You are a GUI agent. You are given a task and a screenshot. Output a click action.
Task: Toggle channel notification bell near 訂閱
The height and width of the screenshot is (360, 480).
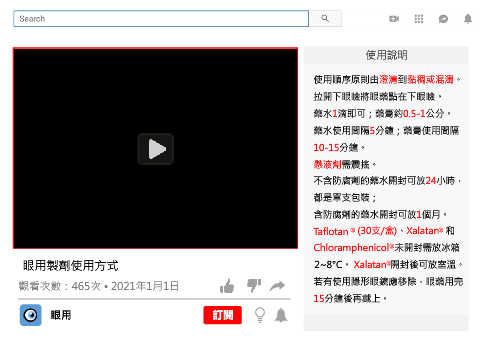coord(281,315)
